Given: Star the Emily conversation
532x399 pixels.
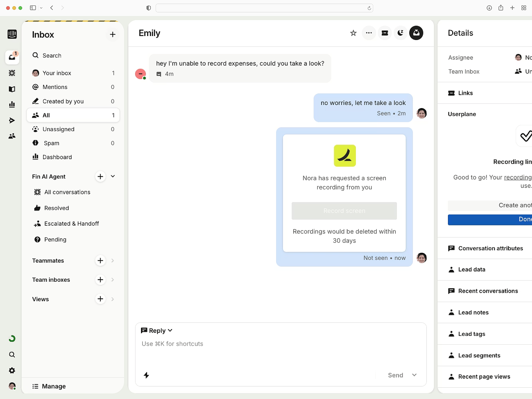Looking at the screenshot, I should click(353, 33).
